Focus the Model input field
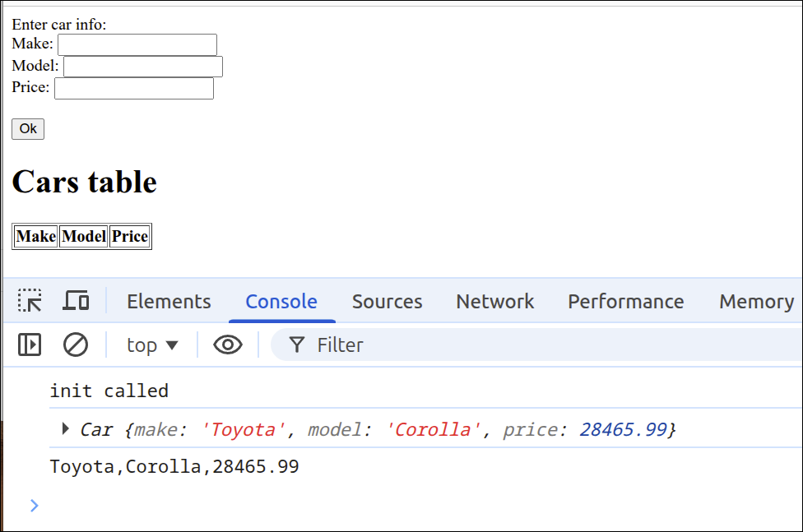Viewport: 803px width, 532px height. 142,67
